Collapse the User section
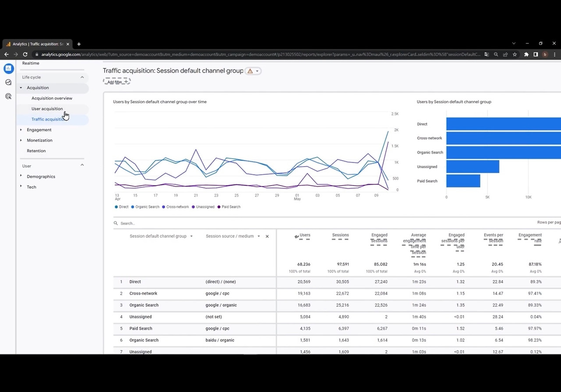 tap(82, 165)
